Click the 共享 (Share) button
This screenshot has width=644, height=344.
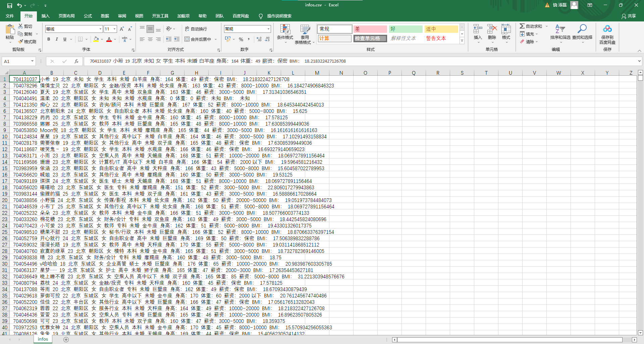[x=629, y=16]
